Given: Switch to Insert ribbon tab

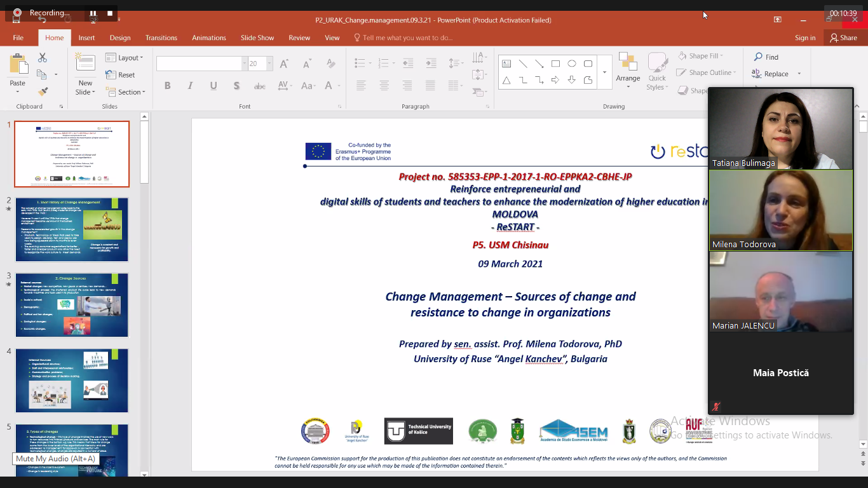Looking at the screenshot, I should click(86, 37).
